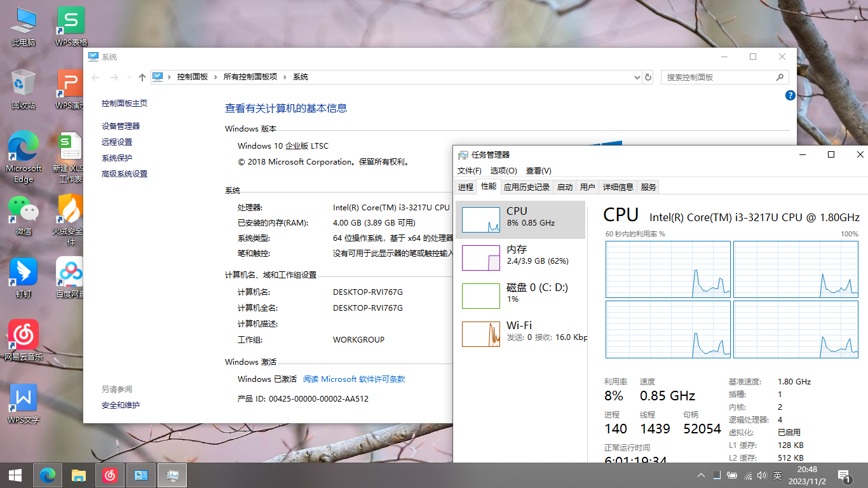Click the help question mark in System window

[x=790, y=95]
